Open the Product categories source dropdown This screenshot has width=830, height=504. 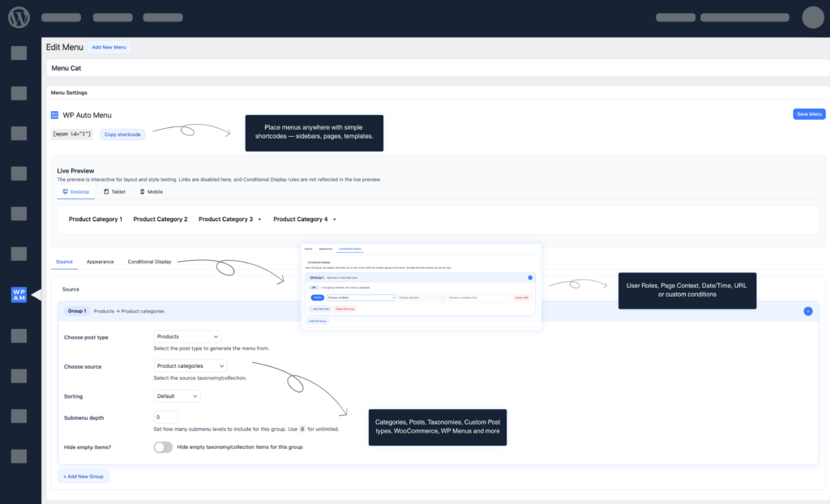click(x=190, y=366)
